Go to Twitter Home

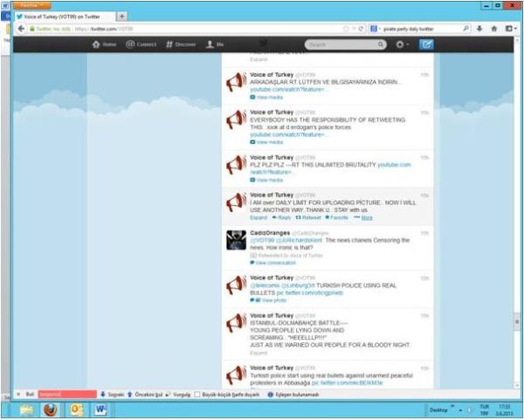click(104, 45)
